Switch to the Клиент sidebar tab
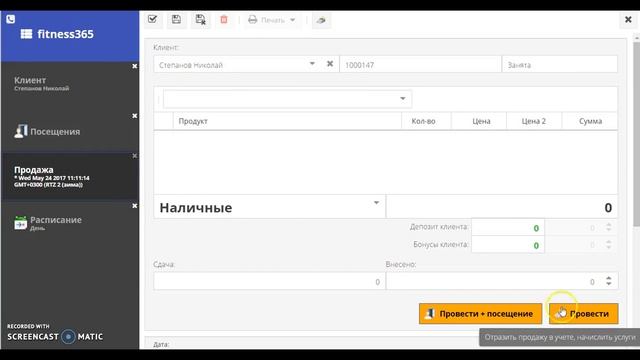 [x=70, y=84]
